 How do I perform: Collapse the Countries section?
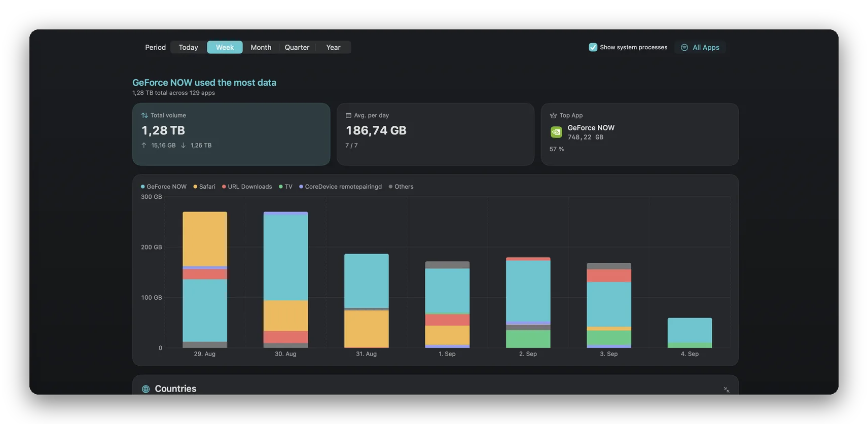[x=727, y=390]
